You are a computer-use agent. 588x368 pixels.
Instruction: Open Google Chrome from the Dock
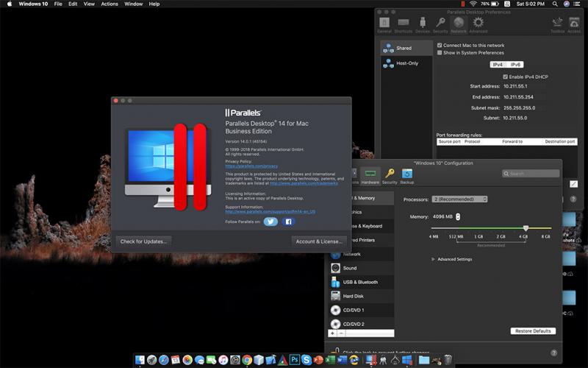[247, 360]
